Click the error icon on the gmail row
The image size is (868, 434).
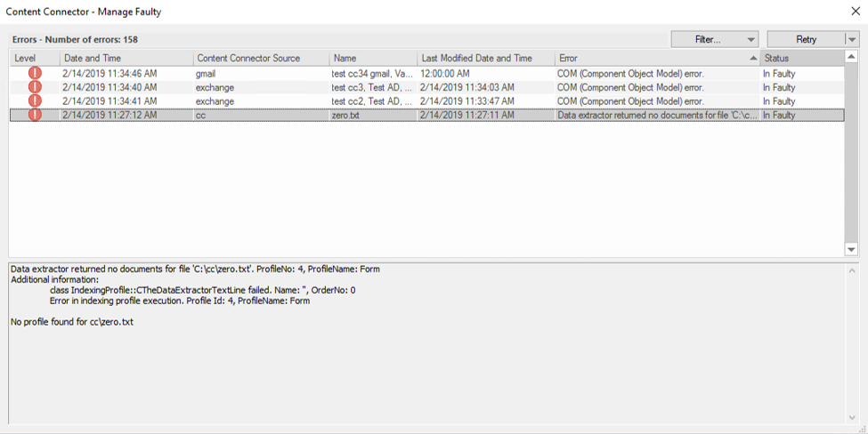click(35, 74)
